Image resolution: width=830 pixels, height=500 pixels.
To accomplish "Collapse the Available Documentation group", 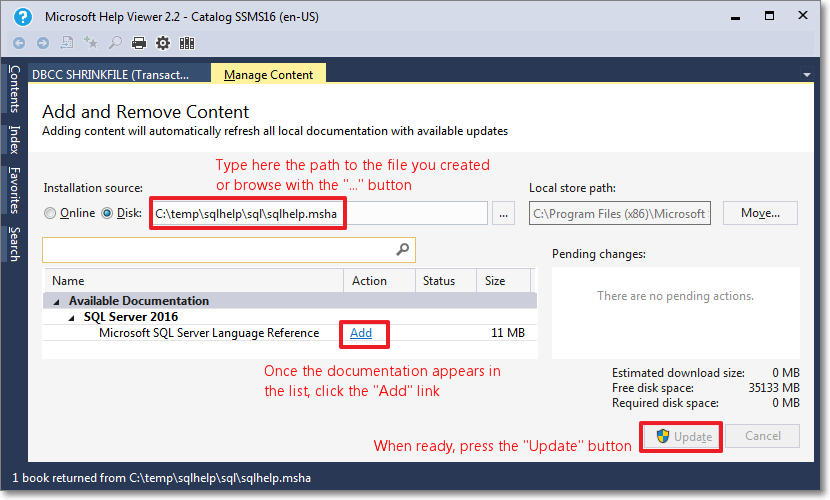I will pyautogui.click(x=57, y=301).
